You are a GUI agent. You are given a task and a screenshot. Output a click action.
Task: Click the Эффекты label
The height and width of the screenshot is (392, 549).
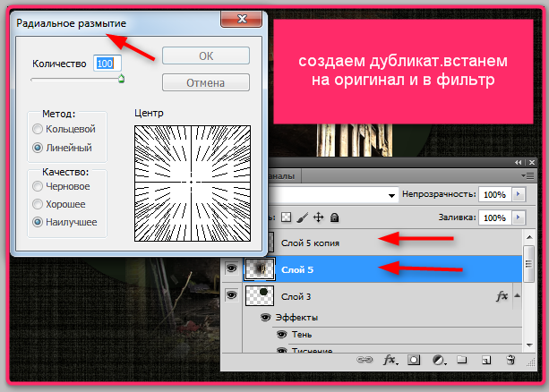tap(296, 318)
